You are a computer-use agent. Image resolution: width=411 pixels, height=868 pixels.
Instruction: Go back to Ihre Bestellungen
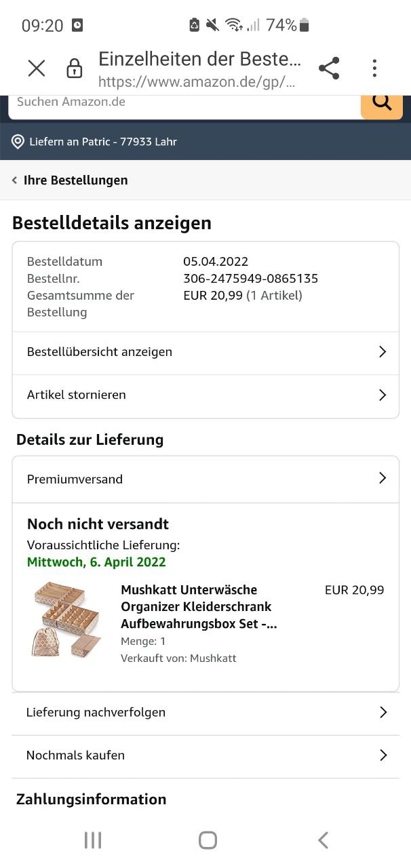point(70,180)
